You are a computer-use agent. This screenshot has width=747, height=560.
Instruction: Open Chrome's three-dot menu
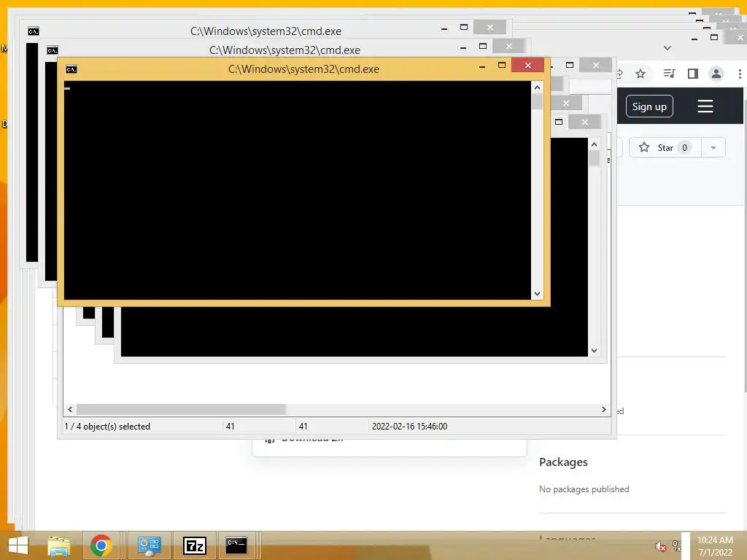740,74
